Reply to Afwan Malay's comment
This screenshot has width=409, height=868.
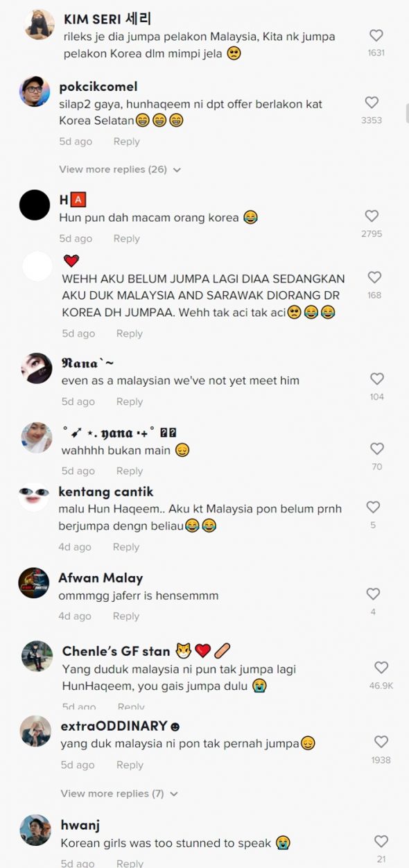[125, 616]
